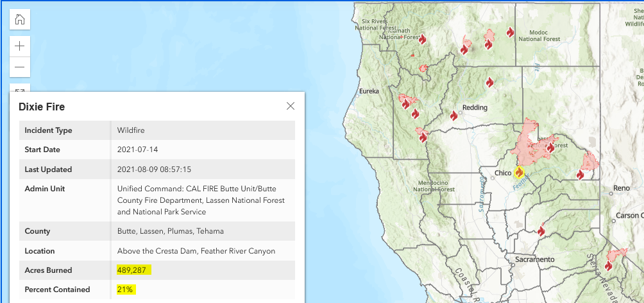Click the fire icon next to Klamath National Forest label

tap(422, 39)
